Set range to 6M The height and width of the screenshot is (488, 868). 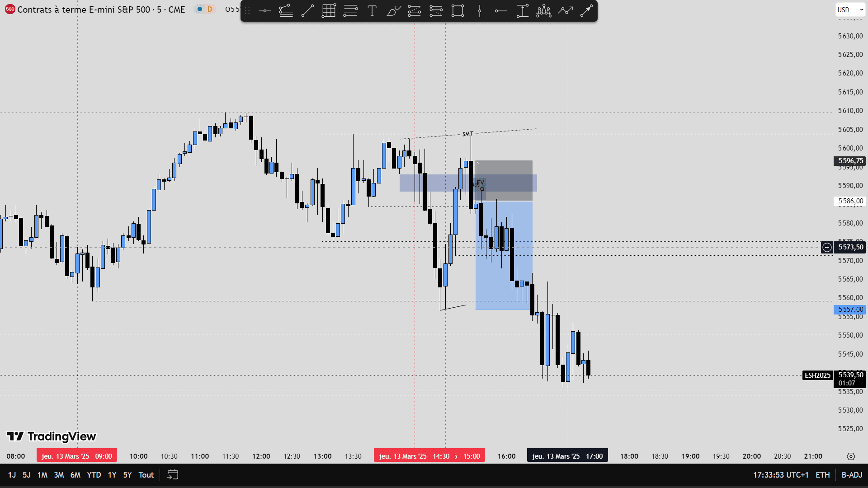(75, 475)
